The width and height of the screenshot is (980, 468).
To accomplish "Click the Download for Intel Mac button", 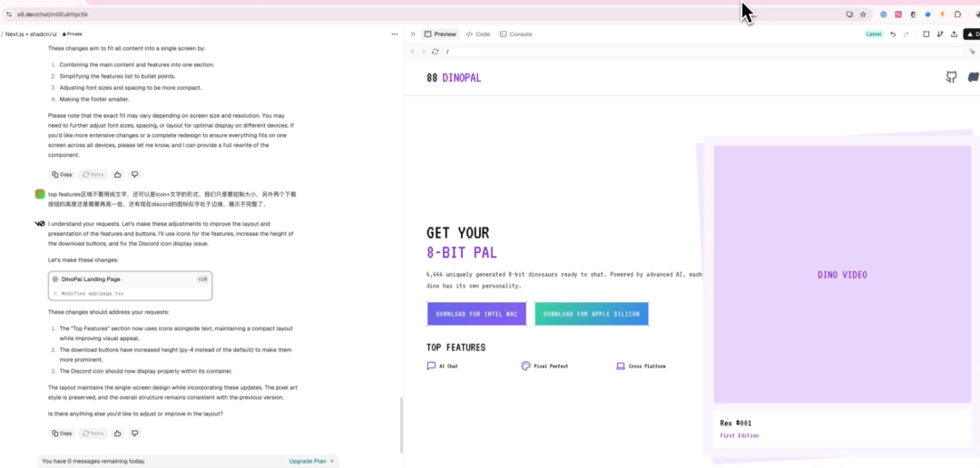I will [x=476, y=314].
